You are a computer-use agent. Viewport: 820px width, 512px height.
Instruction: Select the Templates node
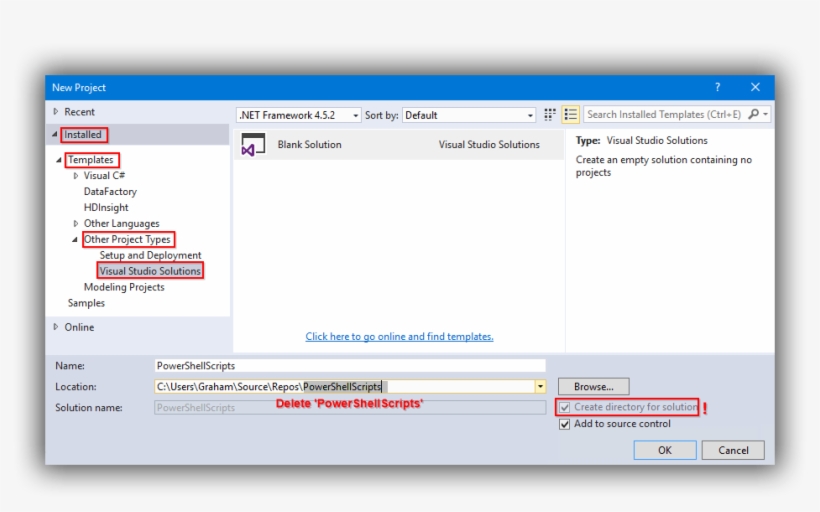coord(90,160)
